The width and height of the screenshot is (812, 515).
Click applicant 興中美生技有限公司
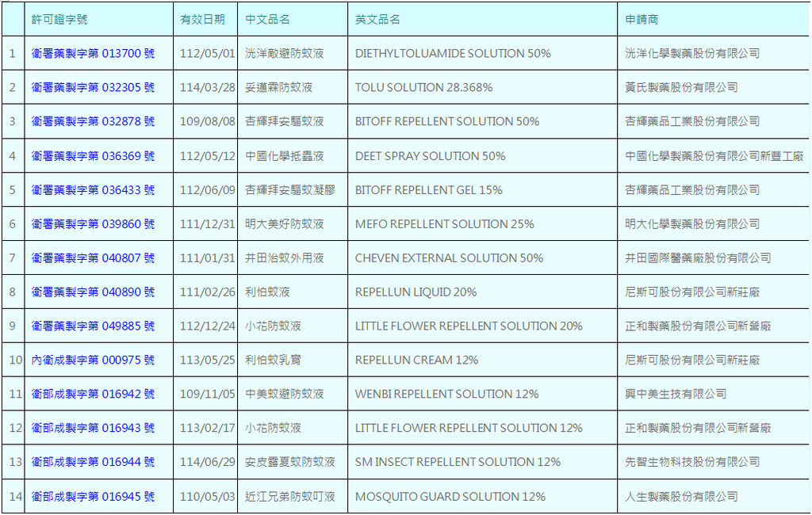point(676,394)
